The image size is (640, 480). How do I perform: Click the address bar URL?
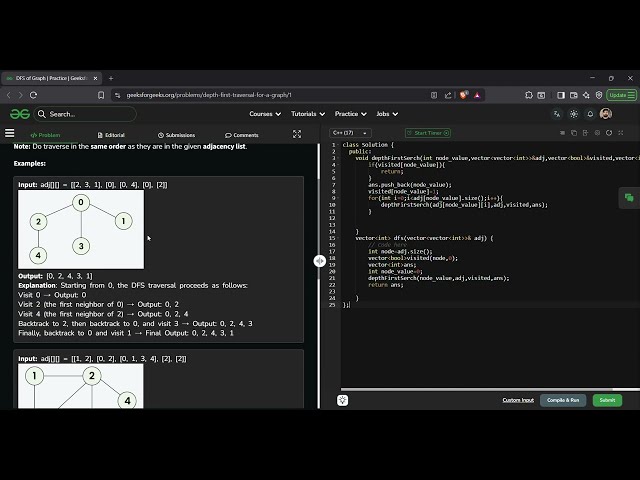209,95
